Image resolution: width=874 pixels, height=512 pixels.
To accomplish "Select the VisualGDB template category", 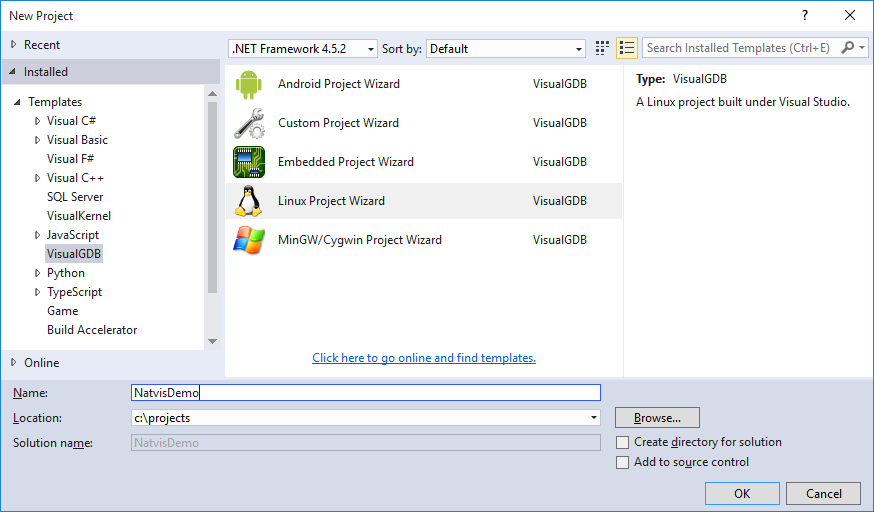I will click(x=74, y=253).
